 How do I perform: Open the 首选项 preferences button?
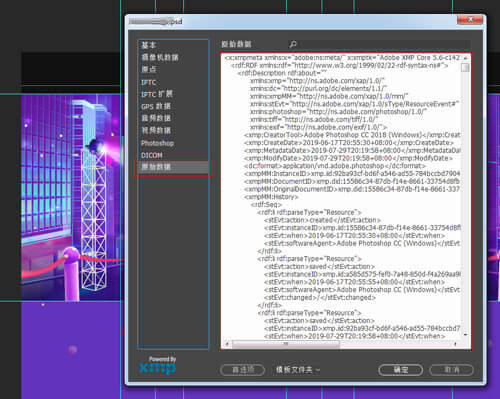[242, 370]
